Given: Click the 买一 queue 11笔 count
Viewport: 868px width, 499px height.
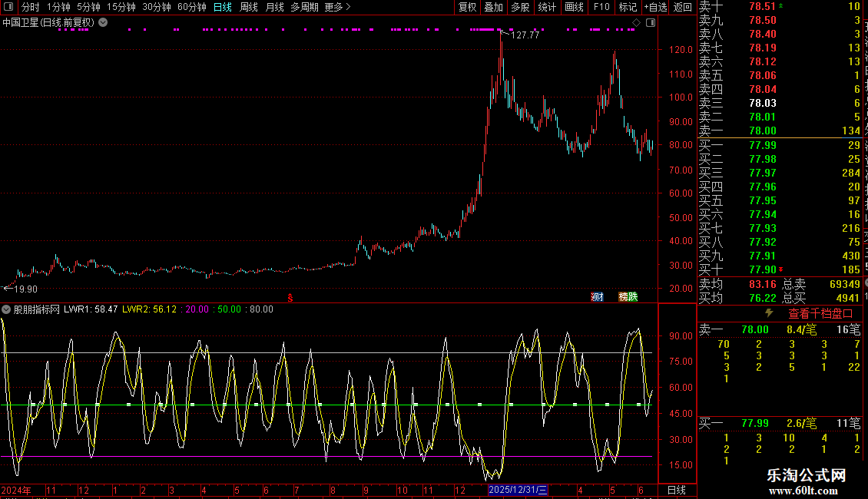Looking at the screenshot, I should (849, 423).
